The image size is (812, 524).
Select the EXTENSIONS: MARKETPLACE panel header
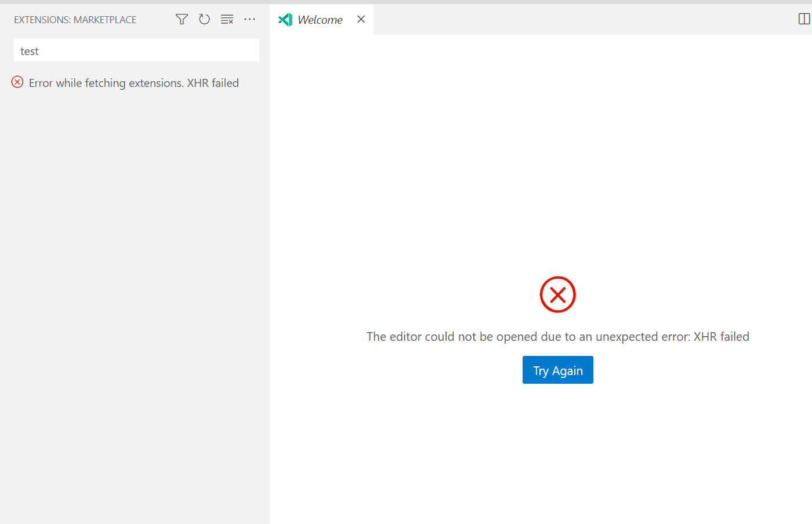coord(75,19)
